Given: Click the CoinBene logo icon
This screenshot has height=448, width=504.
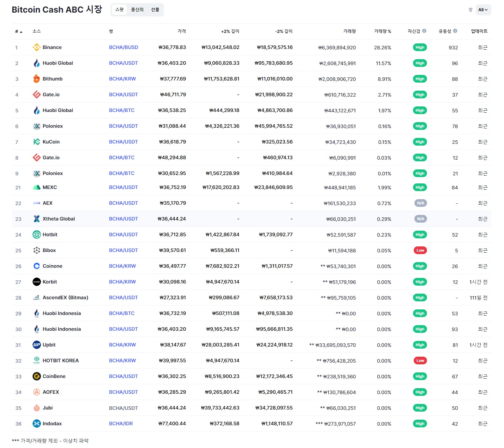Looking at the screenshot, I should point(36,376).
